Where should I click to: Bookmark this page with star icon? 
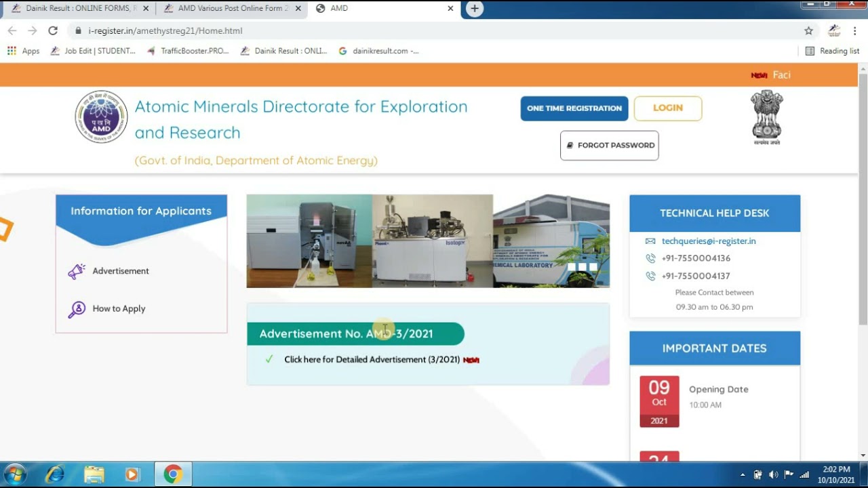pyautogui.click(x=808, y=30)
